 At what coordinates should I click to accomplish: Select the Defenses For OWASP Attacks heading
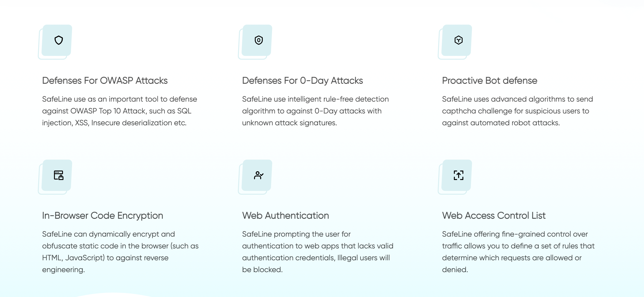[105, 81]
